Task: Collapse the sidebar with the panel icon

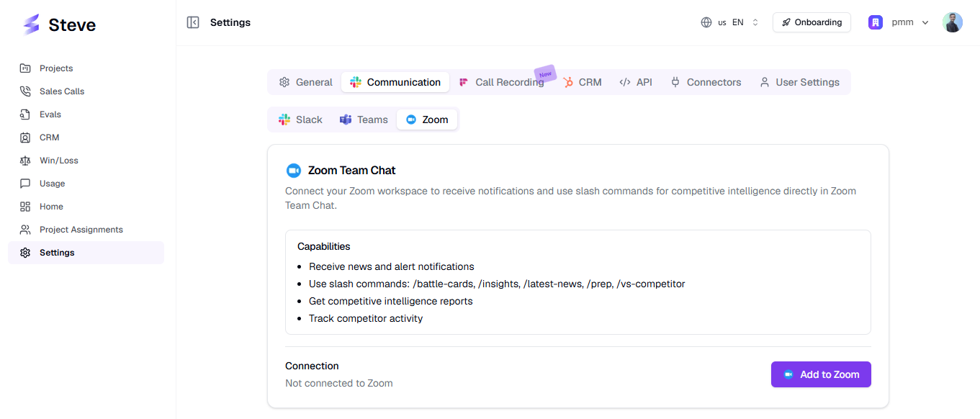Action: pyautogui.click(x=193, y=22)
